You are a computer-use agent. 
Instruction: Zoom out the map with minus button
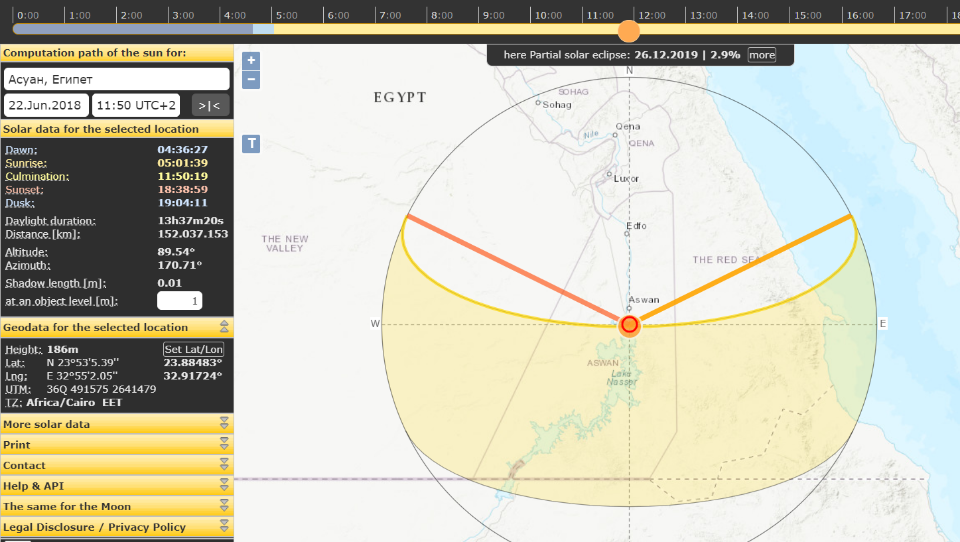(x=251, y=80)
